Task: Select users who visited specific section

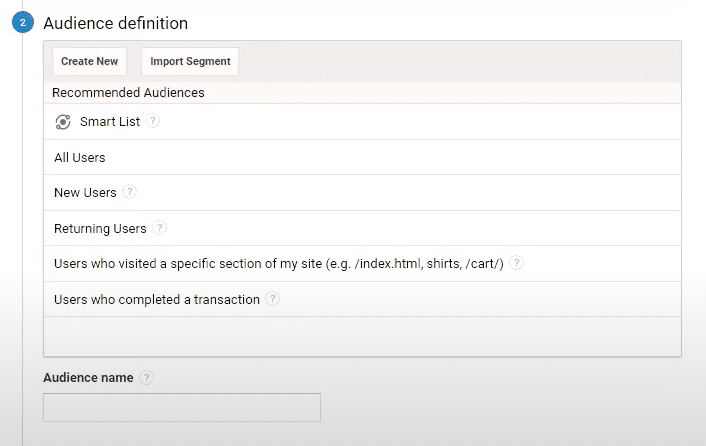Action: tap(362, 264)
